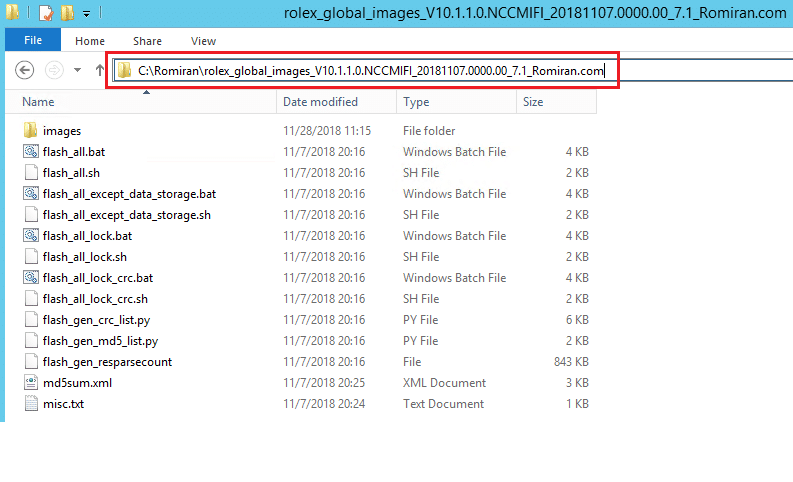This screenshot has height=482, width=793.
Task: Click the 11/28/2018 11:15 date cell
Action: pyautogui.click(x=327, y=131)
